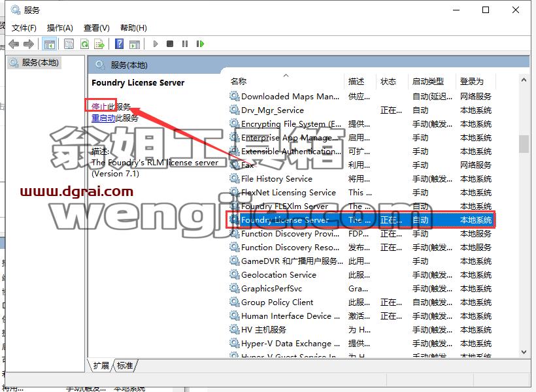
Task: Click the Stop Service square icon
Action: 170,44
